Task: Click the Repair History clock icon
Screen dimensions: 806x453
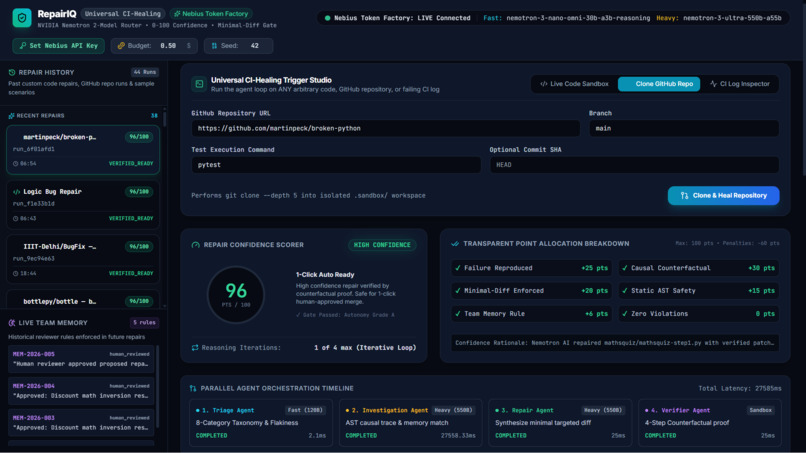Action: pos(12,73)
